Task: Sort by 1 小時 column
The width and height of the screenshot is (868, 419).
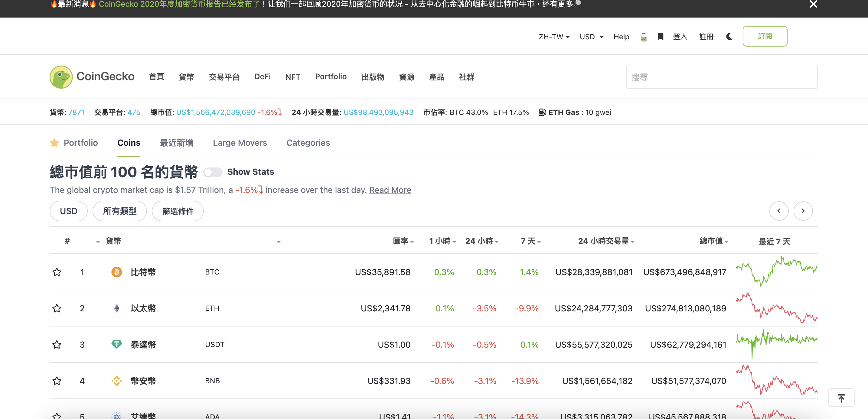Action: 442,241
